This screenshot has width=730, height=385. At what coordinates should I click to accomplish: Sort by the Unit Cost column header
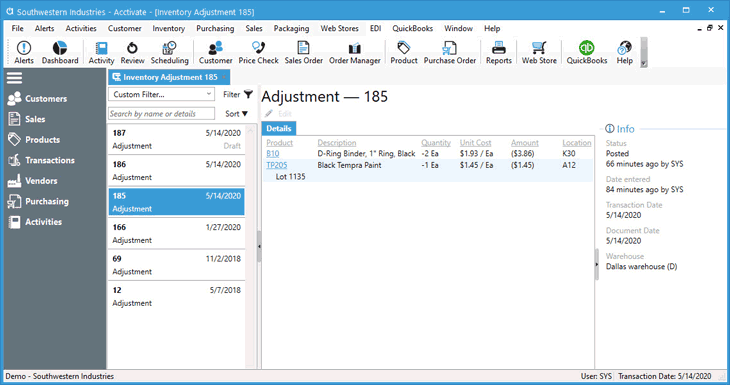tap(475, 143)
